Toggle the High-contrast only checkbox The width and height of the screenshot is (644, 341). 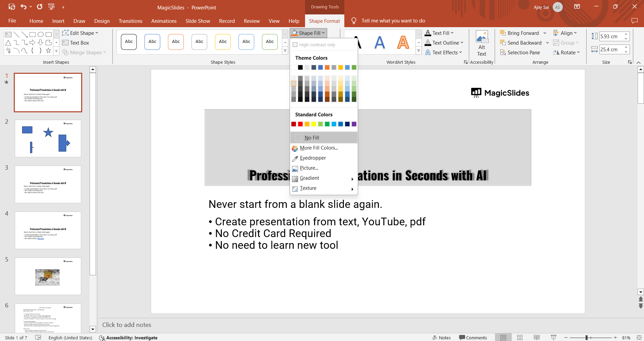click(295, 45)
